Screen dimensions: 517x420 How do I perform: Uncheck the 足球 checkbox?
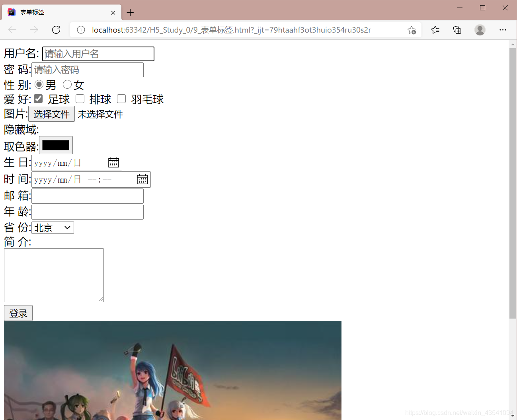tap(38, 99)
